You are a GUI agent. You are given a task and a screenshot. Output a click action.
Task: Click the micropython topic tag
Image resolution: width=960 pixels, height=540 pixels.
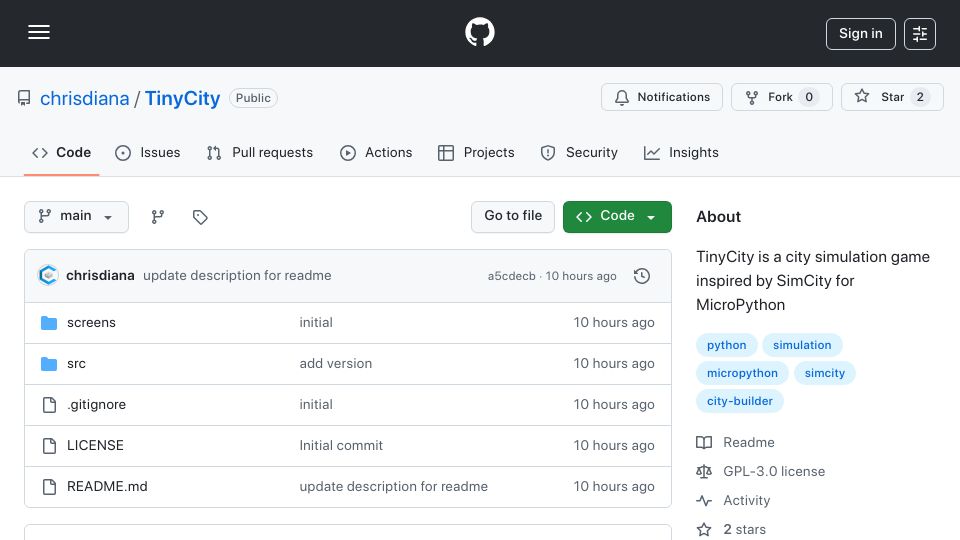coord(742,373)
